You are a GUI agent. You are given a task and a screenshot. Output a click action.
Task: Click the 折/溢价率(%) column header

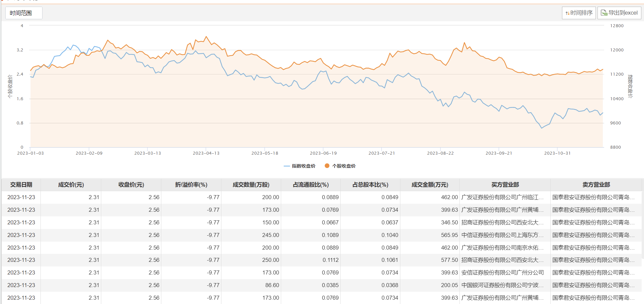[x=191, y=185]
